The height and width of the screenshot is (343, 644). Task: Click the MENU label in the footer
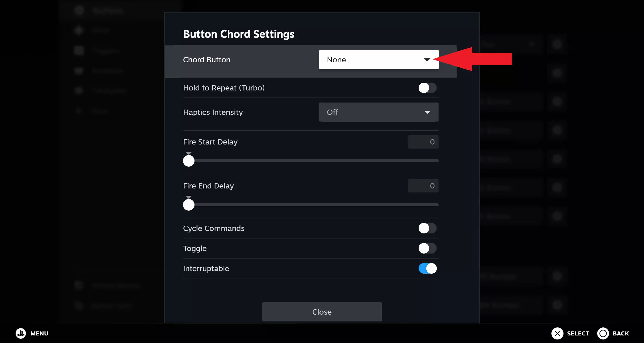[39, 333]
